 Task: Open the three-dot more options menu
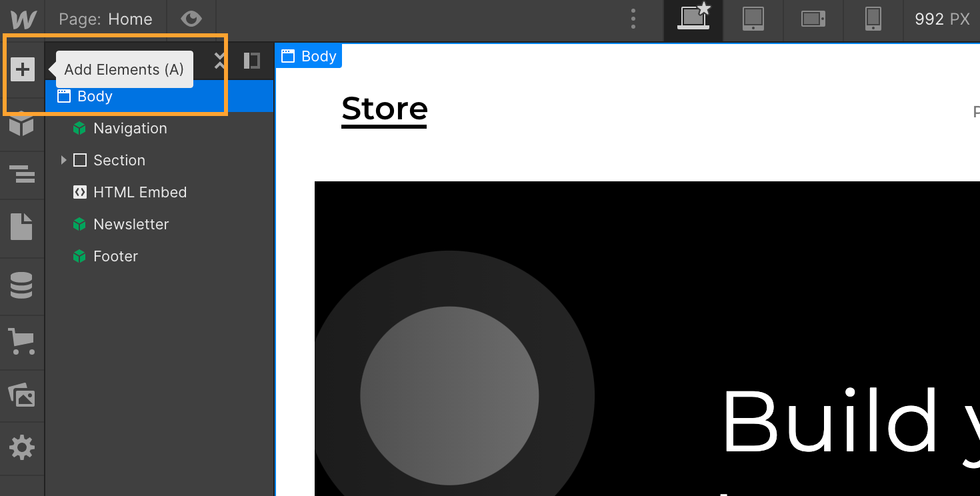(x=633, y=19)
